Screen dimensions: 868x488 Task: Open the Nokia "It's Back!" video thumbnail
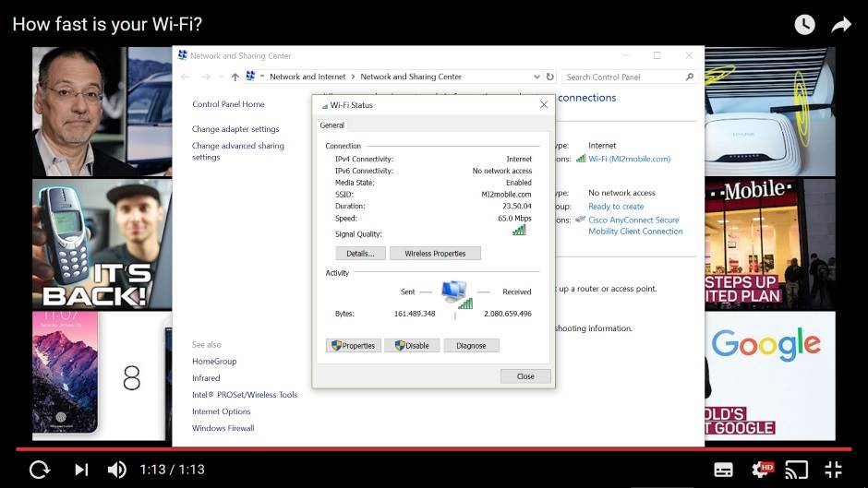tap(102, 244)
